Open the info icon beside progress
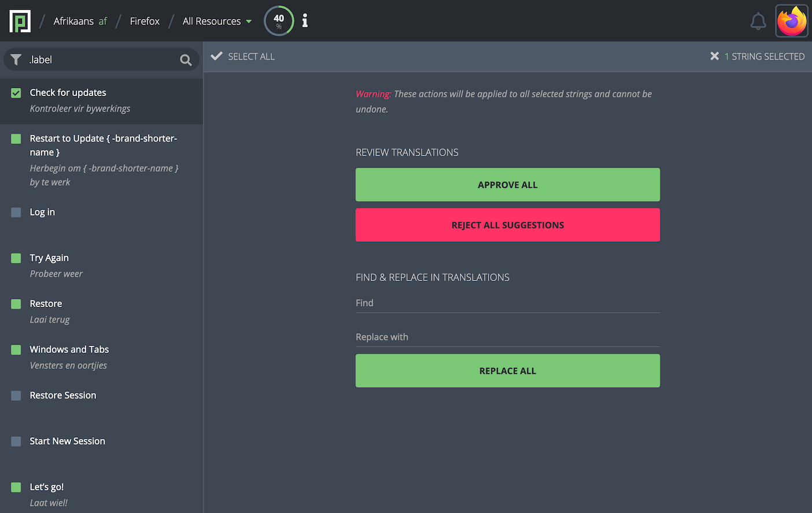Screen dimensions: 812x513 coord(305,21)
